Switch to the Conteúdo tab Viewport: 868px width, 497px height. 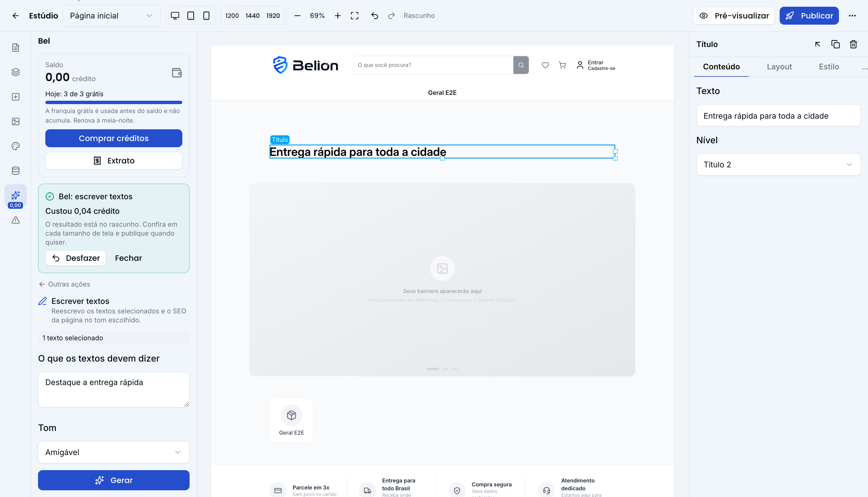point(721,67)
